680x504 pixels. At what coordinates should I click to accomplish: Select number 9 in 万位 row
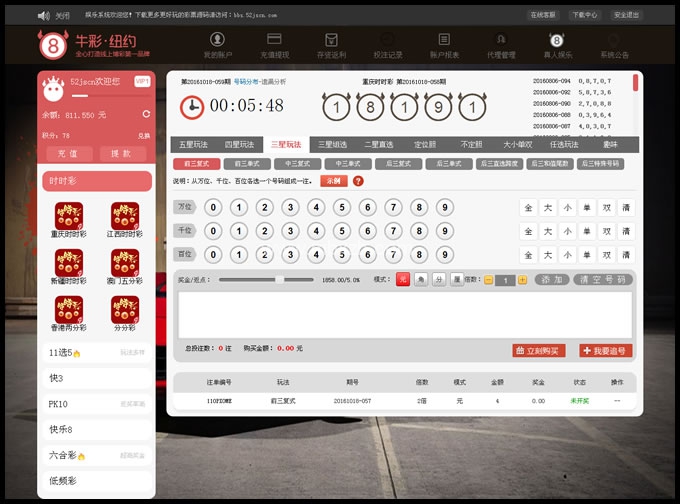point(445,207)
